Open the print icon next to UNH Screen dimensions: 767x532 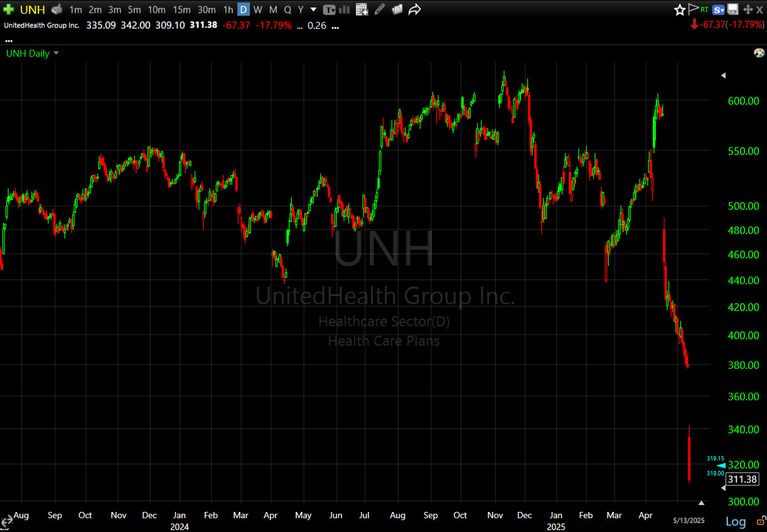tap(56, 9)
